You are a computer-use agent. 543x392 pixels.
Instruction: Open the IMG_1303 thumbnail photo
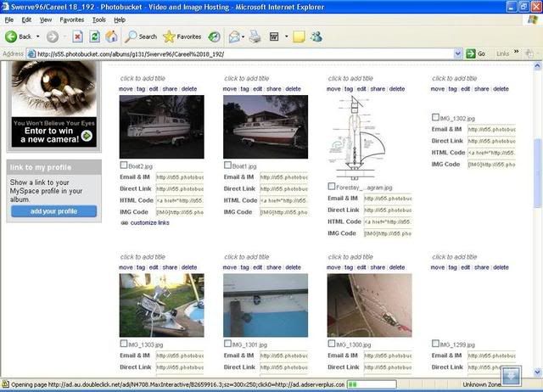(x=162, y=305)
